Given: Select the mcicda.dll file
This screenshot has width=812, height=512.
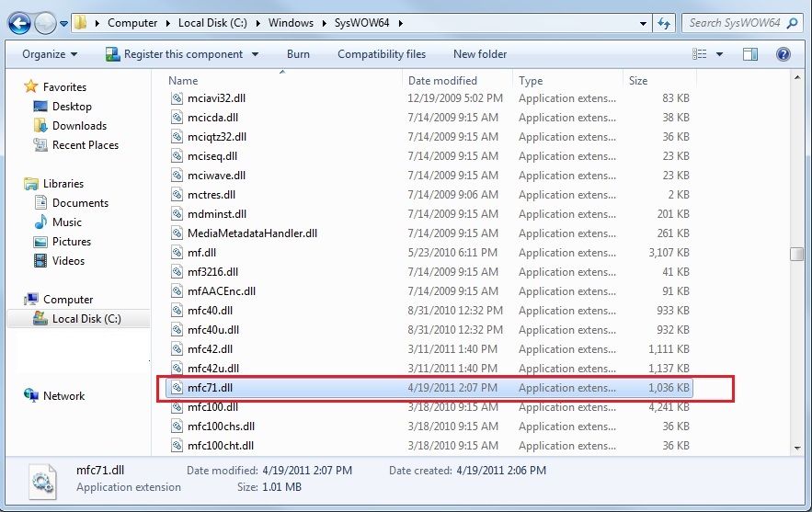Looking at the screenshot, I should (x=212, y=118).
